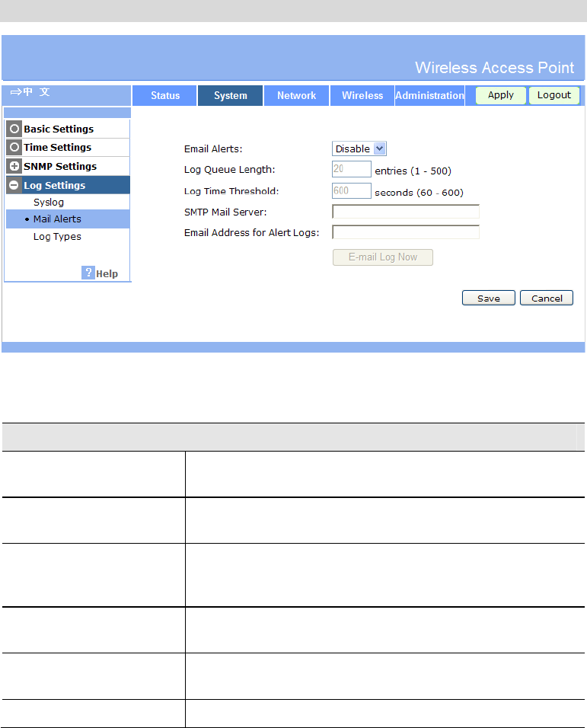Click the SMTP Mail Server field
The image size is (587, 728).
coord(406,212)
